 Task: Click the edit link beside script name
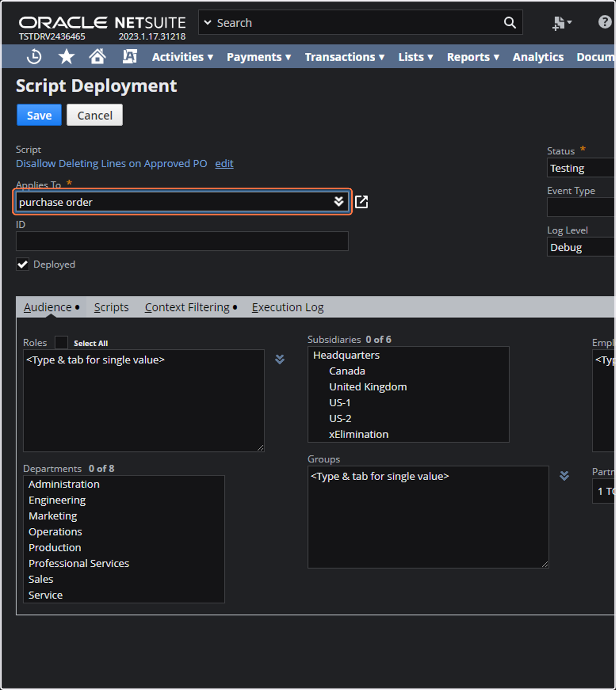(224, 163)
